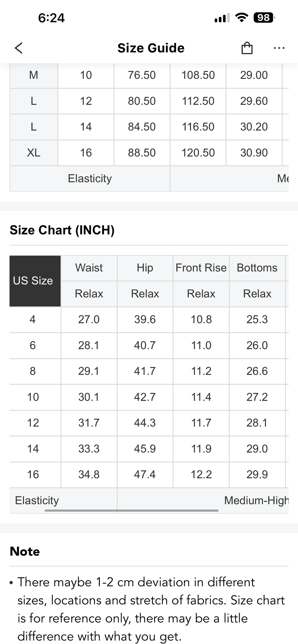The width and height of the screenshot is (298, 644).
Task: Select the US Size header cell
Action: (x=35, y=281)
